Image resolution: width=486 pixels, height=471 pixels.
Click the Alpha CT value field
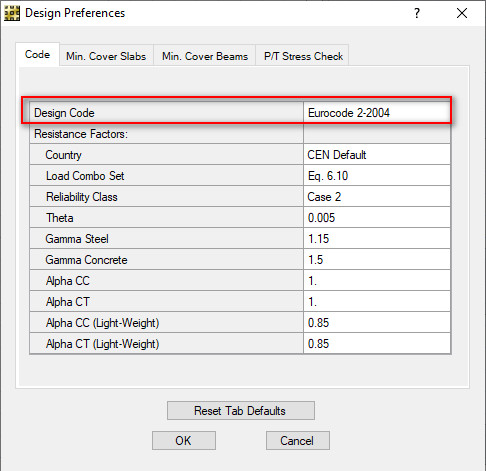pyautogui.click(x=377, y=302)
